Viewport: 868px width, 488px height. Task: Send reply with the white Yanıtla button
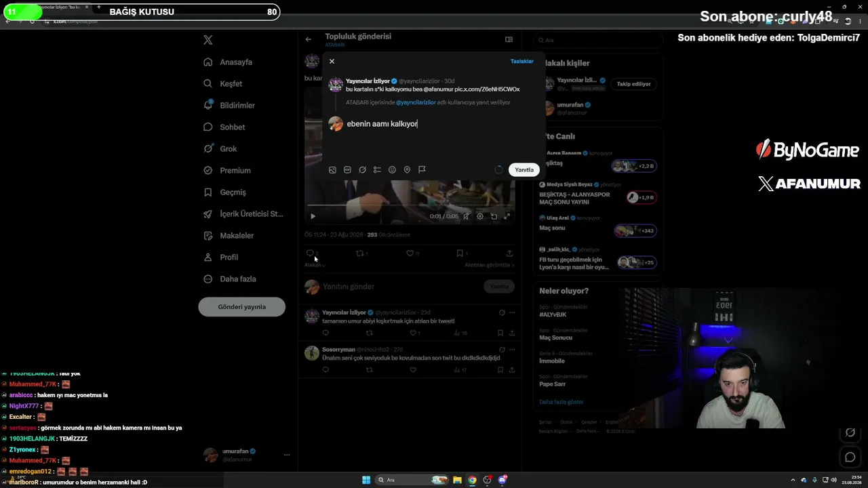[524, 170]
